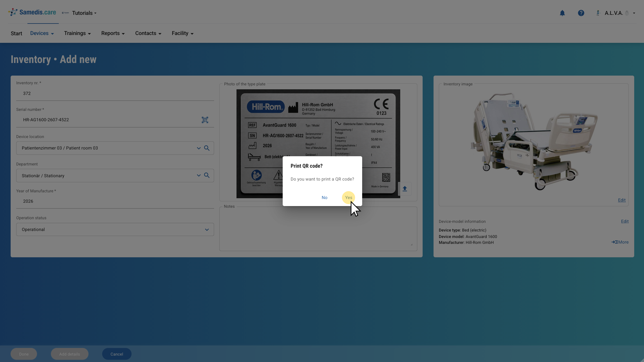Open the Facility menu
644x362 pixels.
click(x=183, y=33)
